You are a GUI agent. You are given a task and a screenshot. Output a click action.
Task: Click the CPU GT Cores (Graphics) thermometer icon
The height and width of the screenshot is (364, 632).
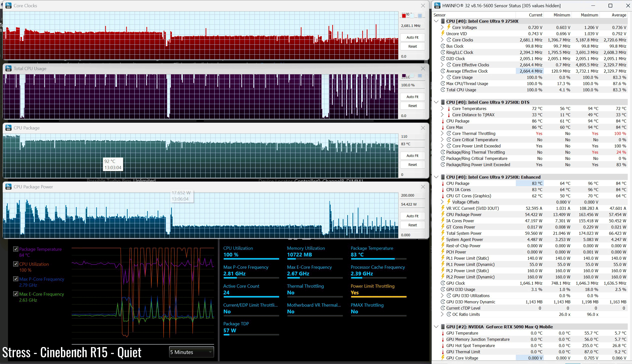pos(443,196)
